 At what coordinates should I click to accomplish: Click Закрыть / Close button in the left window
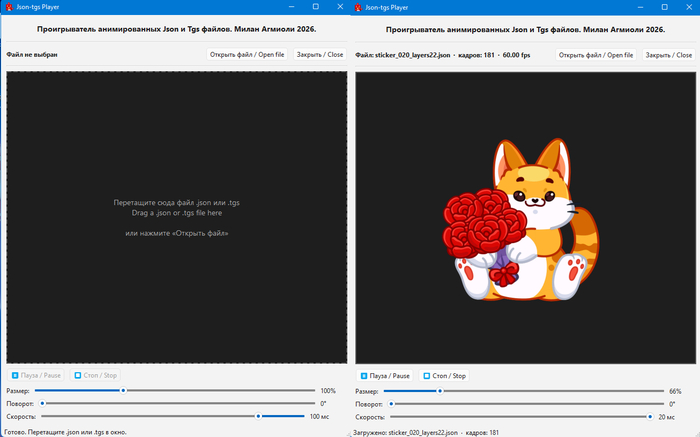point(320,54)
